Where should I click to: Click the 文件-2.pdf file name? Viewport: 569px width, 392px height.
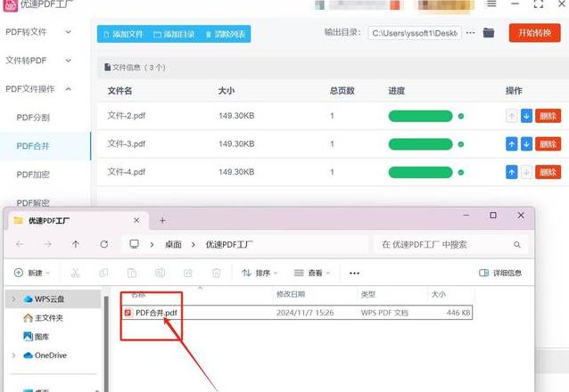tap(127, 116)
